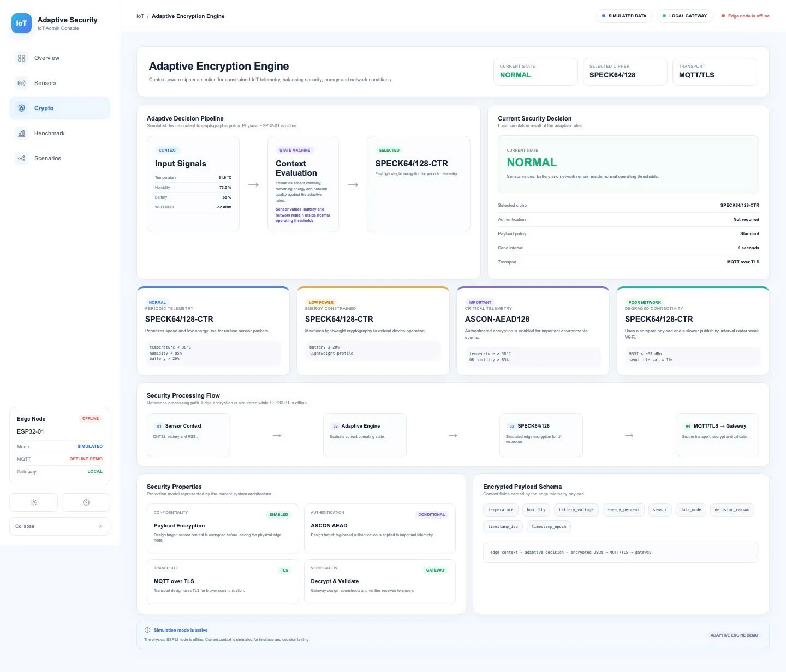Click the GATEWAY badge on Decrypt & Validate
The image size is (786, 672).
pos(436,570)
